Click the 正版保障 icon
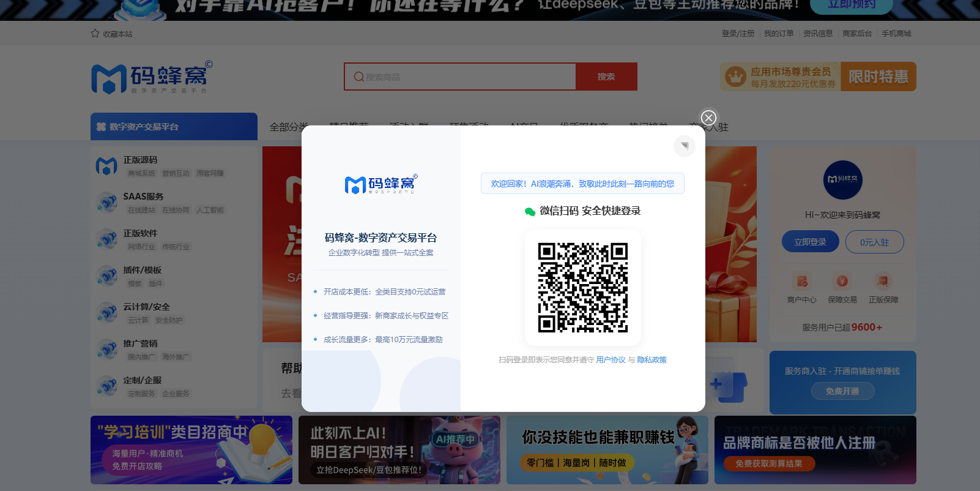This screenshot has height=491, width=980. click(x=883, y=281)
